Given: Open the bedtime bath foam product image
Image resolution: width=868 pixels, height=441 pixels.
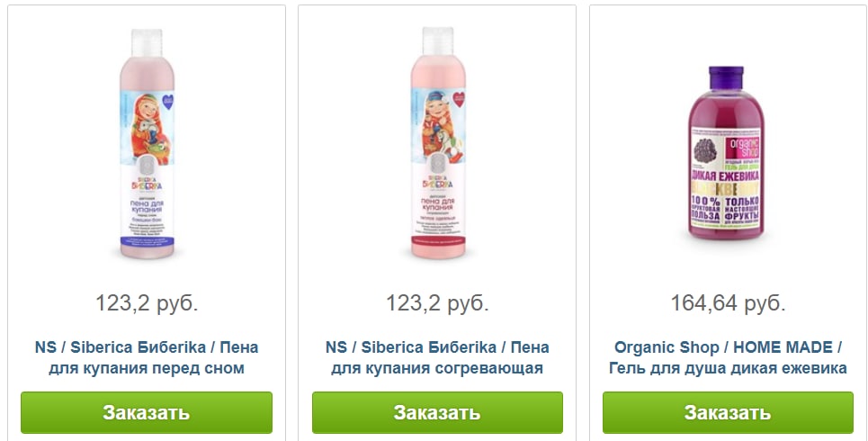Looking at the screenshot, I should [147, 144].
